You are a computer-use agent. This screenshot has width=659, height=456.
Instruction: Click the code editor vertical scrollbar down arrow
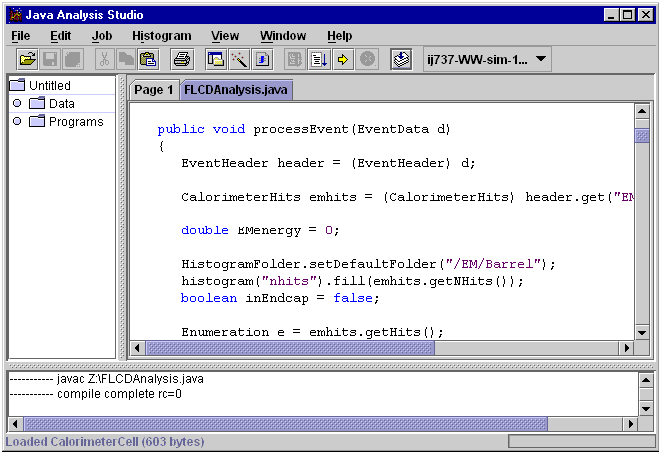pos(641,332)
